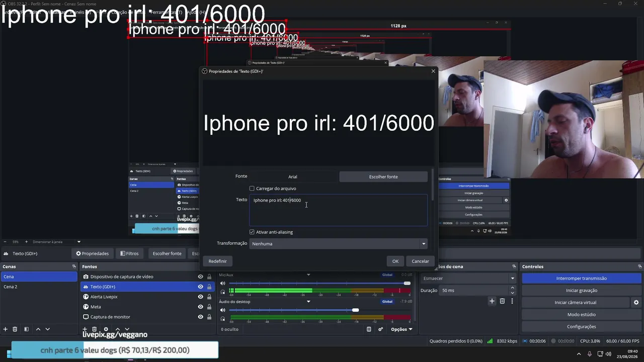Mute the Mic/Aux speaker icon

[x=223, y=284]
